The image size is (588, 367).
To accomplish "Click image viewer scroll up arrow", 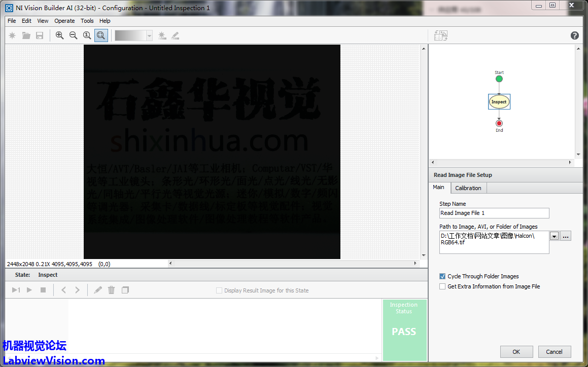I will coord(424,48).
